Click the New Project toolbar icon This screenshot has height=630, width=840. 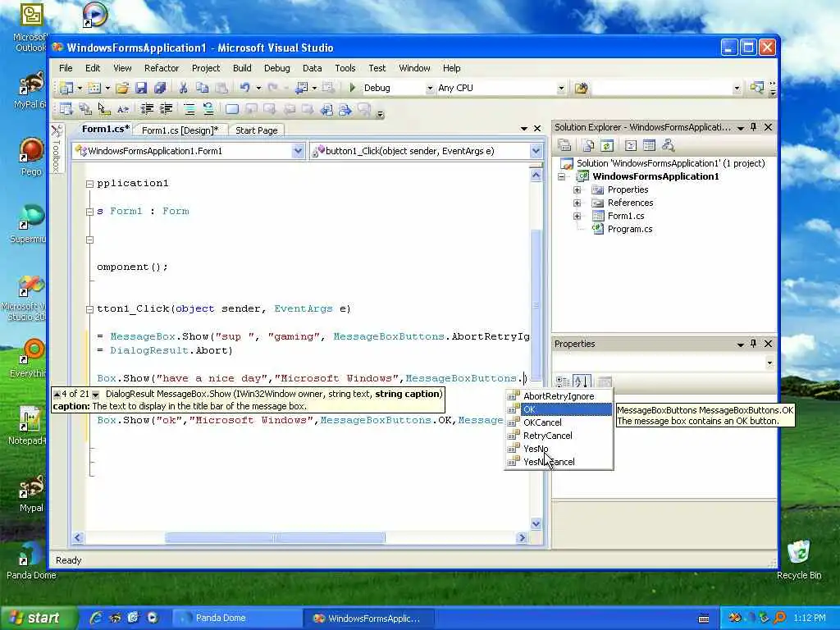pos(66,88)
